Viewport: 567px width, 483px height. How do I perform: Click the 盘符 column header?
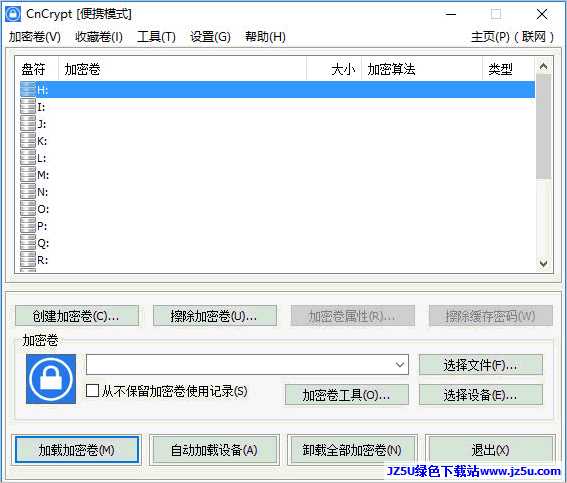(36, 69)
